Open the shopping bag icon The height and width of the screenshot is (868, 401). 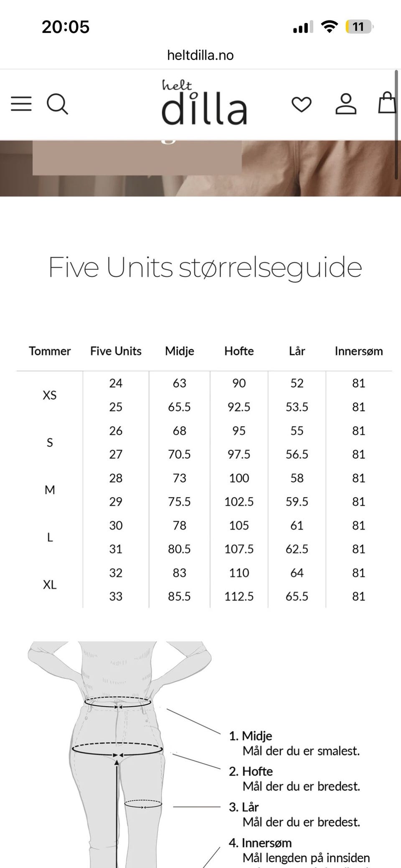387,103
